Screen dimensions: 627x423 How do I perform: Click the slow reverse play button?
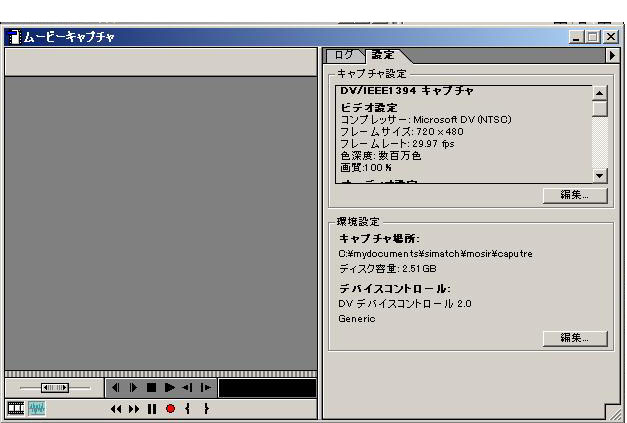click(x=187, y=387)
